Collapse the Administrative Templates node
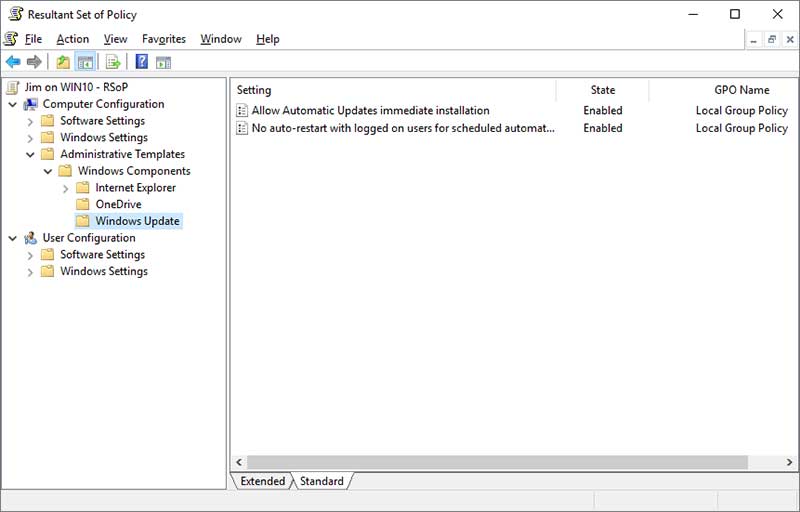This screenshot has width=800, height=512. [x=30, y=154]
